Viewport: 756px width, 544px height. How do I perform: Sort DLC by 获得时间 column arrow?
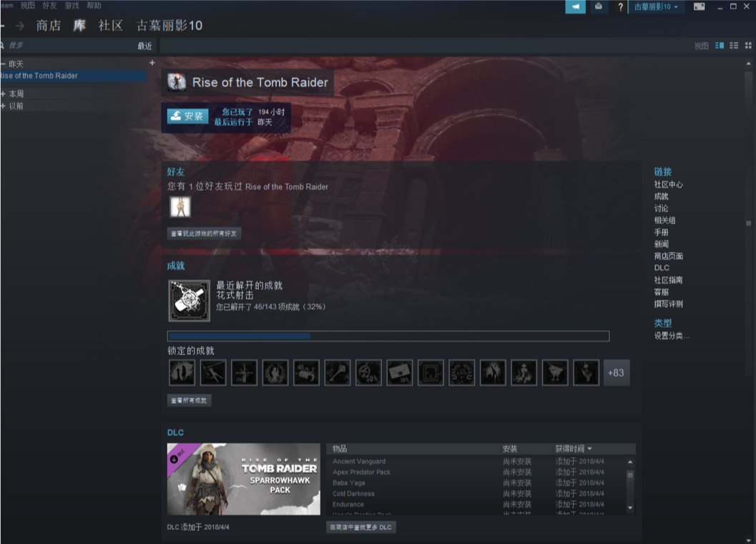pos(589,449)
